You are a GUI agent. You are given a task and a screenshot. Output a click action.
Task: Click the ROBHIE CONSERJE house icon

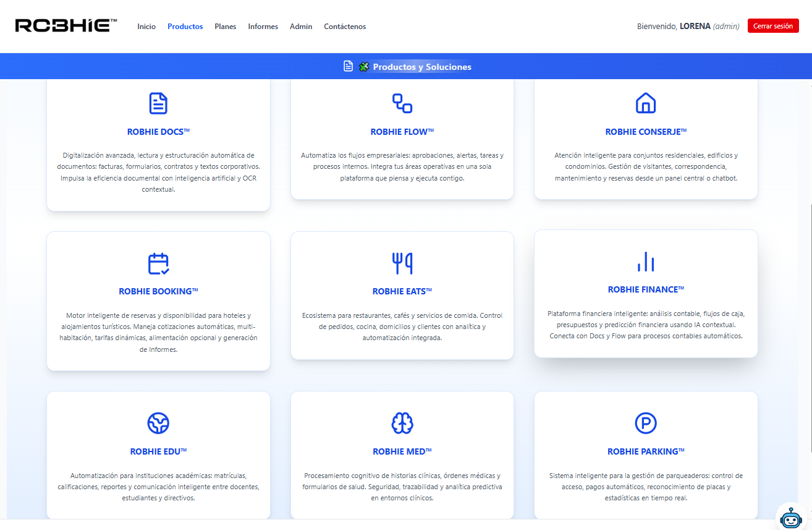click(646, 103)
